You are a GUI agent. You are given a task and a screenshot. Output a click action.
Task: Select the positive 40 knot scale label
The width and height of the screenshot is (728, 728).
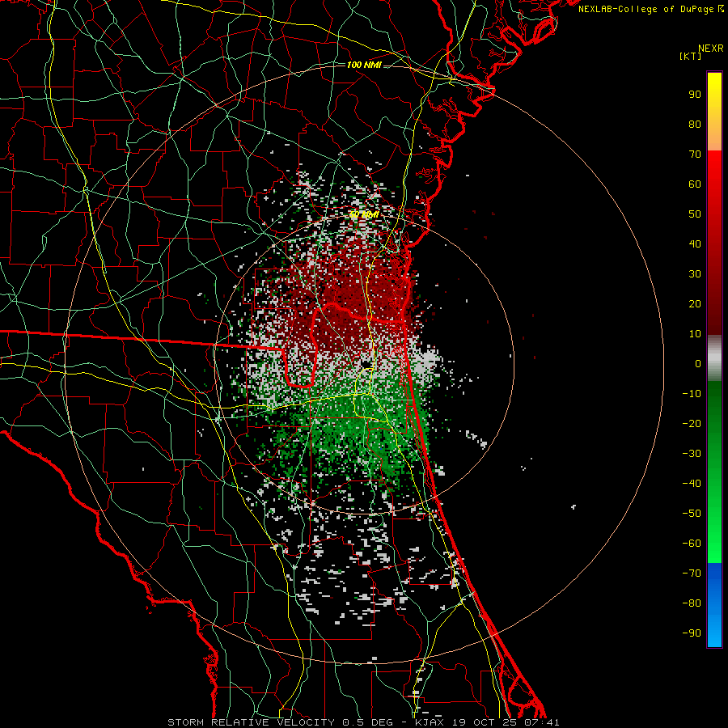click(x=695, y=244)
